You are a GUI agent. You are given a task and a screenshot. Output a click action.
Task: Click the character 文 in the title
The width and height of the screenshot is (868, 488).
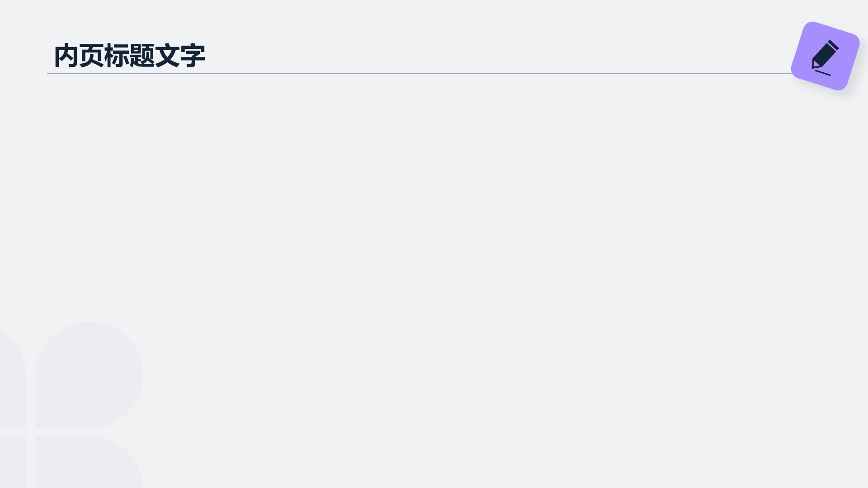(167, 56)
